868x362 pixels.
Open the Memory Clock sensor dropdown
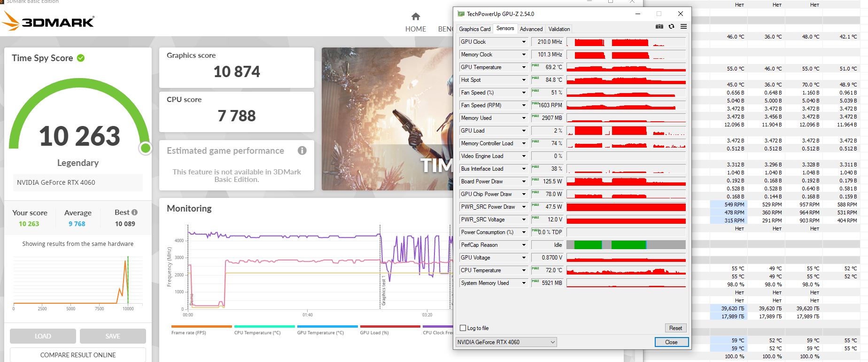524,55
